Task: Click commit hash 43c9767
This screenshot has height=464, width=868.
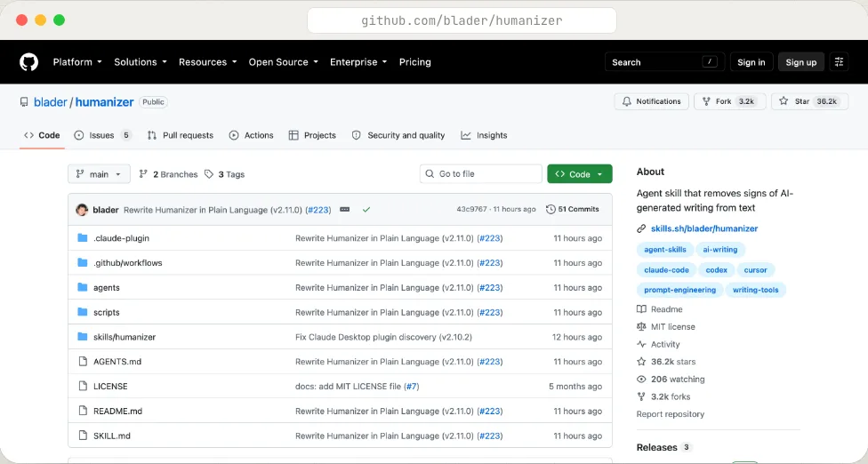Action: tap(471, 209)
